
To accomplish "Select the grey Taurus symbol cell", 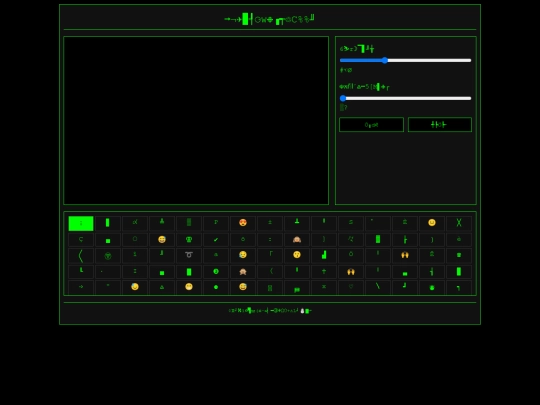I will point(189,255).
